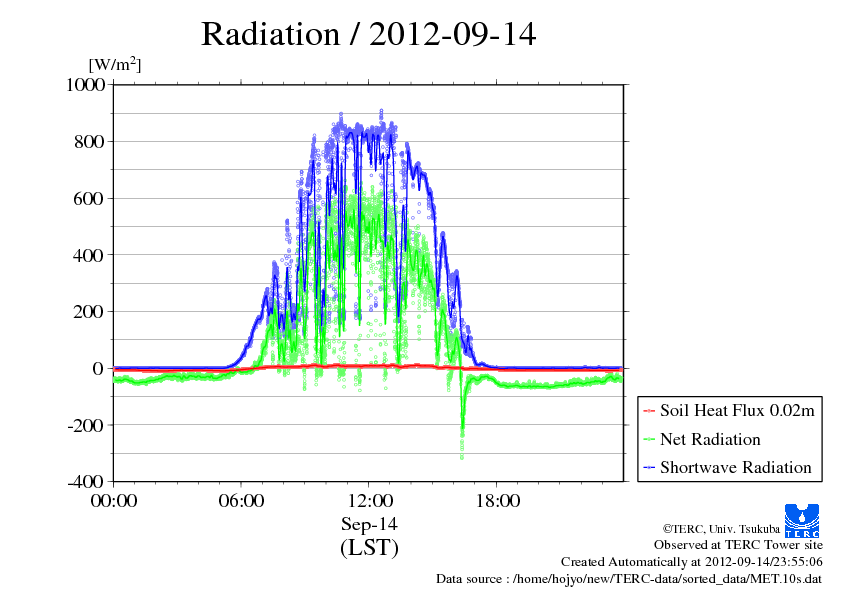Screen dimensions: 842x595
Task: Click the green Net Radiation legend marker
Action: click(649, 440)
